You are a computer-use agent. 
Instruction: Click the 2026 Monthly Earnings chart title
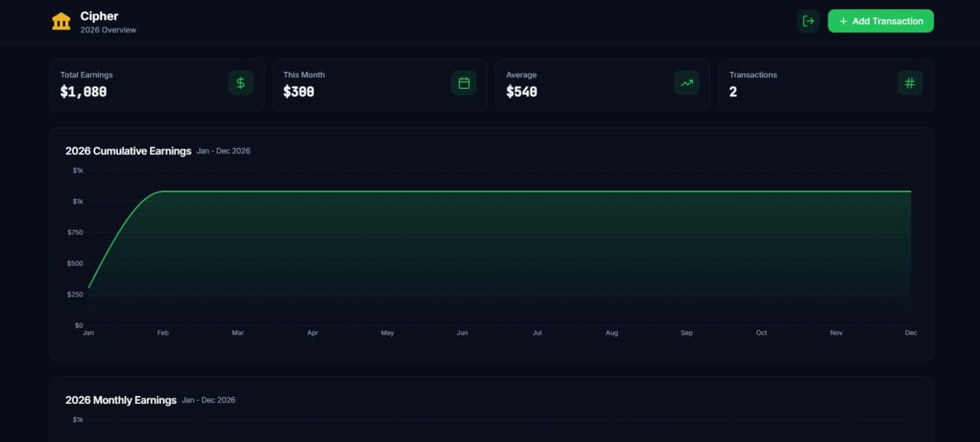121,400
